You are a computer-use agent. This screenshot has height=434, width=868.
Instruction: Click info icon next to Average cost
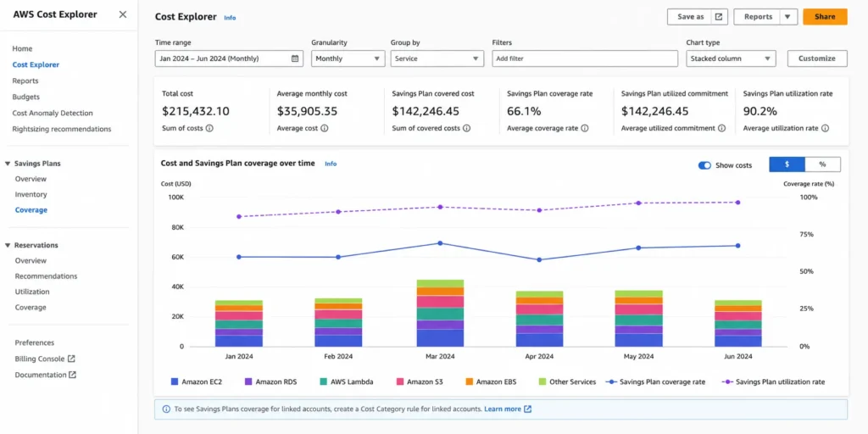[325, 128]
